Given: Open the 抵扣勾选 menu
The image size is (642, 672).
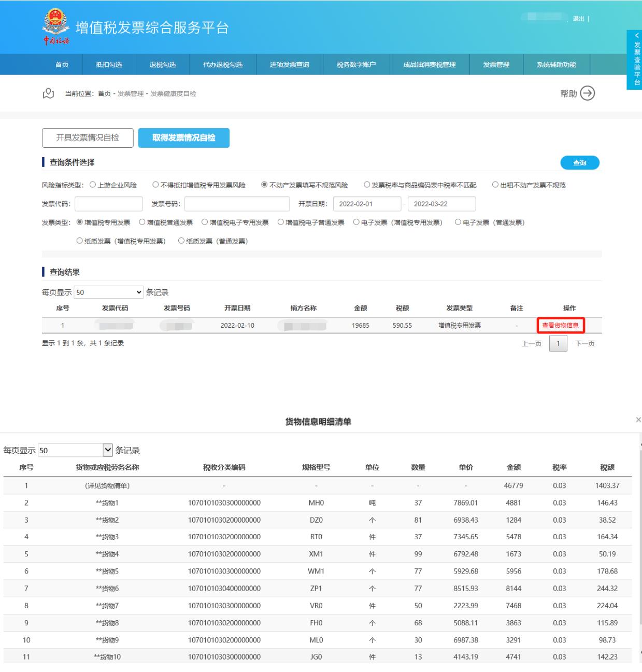Looking at the screenshot, I should click(x=109, y=65).
